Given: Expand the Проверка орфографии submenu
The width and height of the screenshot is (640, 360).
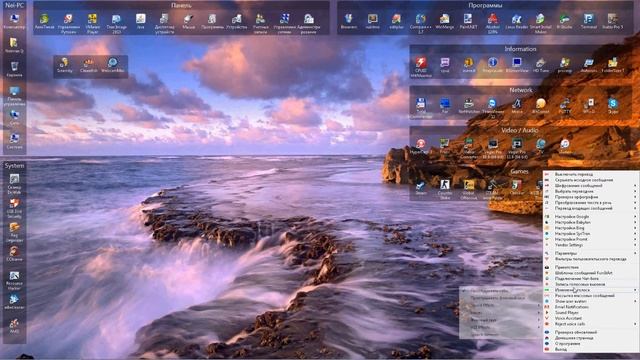Looking at the screenshot, I should point(591,197).
